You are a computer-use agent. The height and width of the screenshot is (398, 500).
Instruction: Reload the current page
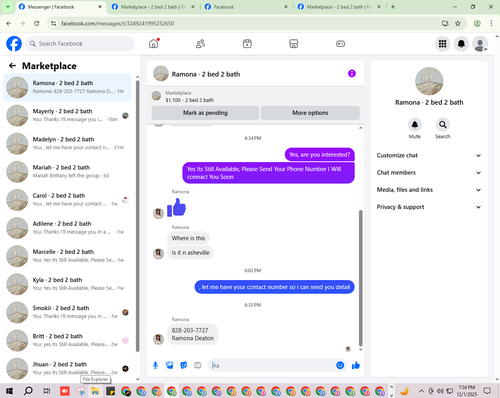(37, 23)
